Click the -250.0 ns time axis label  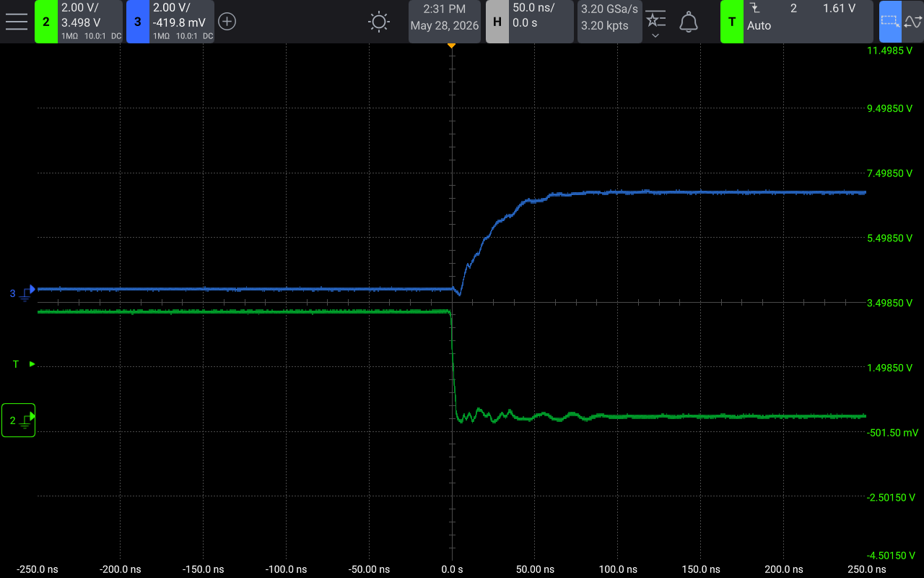pos(38,569)
